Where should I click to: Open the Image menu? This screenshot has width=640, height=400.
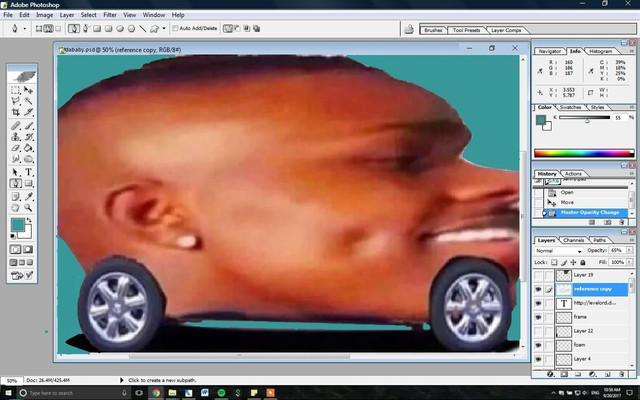click(44, 15)
